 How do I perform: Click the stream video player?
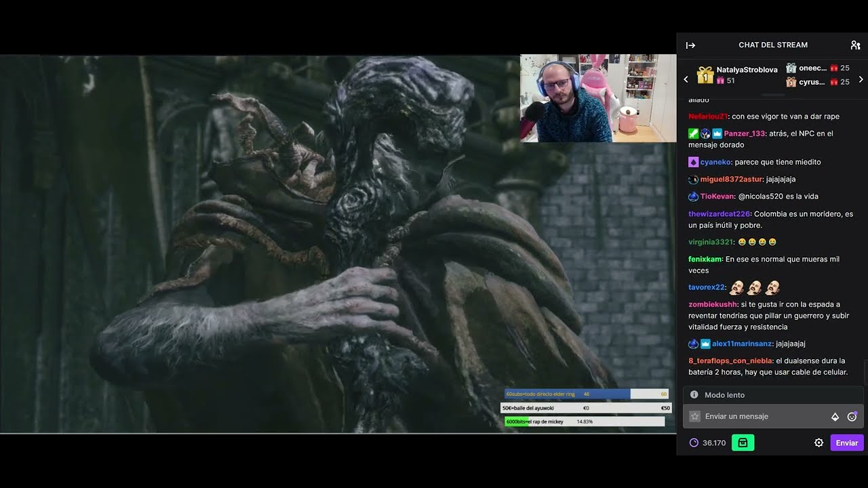pos(338,244)
